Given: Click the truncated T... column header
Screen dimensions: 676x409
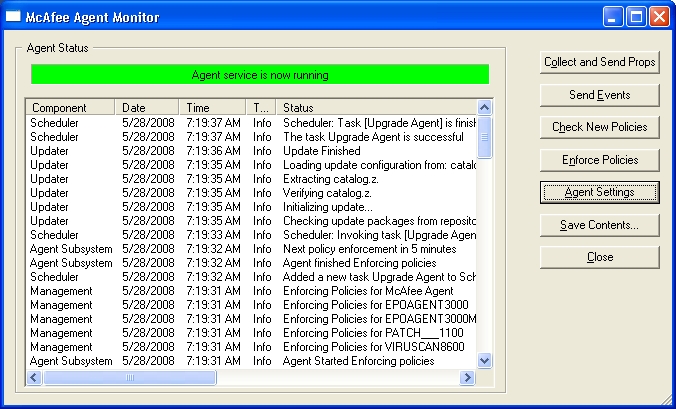Looking at the screenshot, I should [x=261, y=107].
